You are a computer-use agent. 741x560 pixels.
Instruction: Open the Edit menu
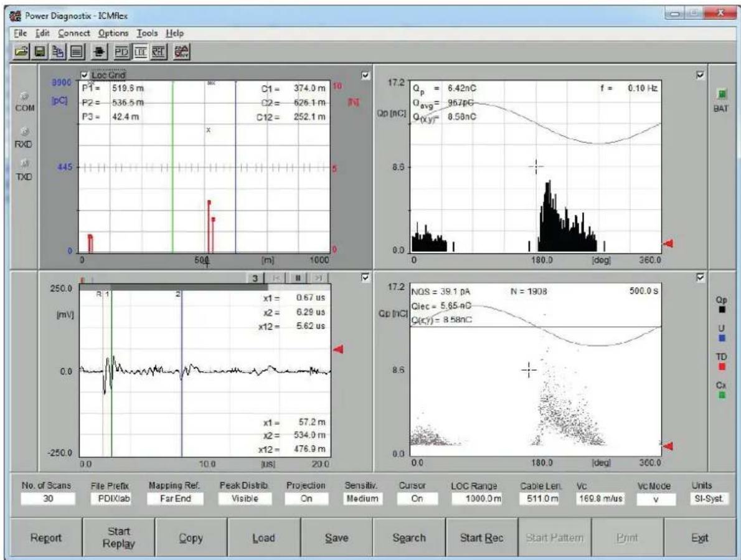click(42, 33)
